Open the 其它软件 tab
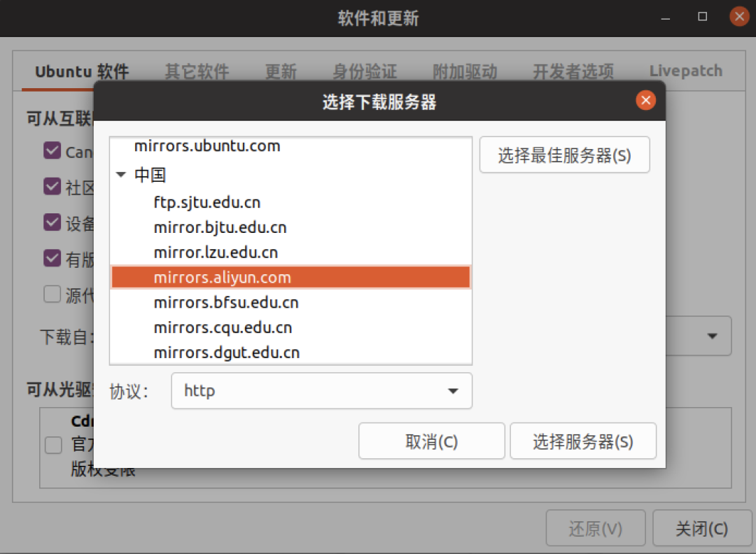 (197, 72)
